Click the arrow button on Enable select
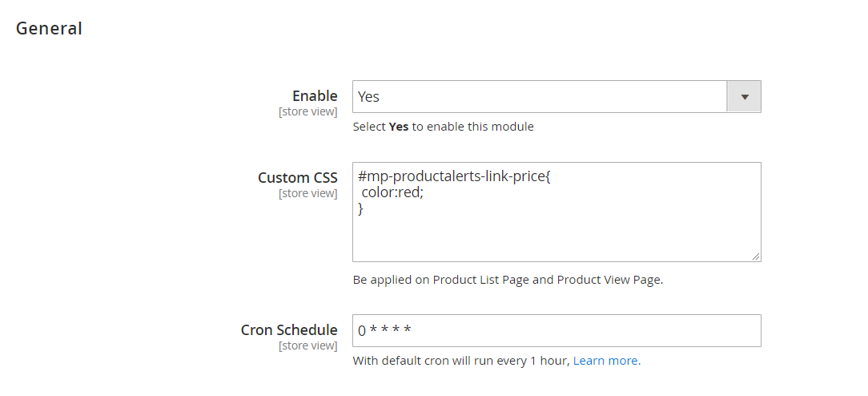Screen dimensions: 868x396 [x=744, y=97]
